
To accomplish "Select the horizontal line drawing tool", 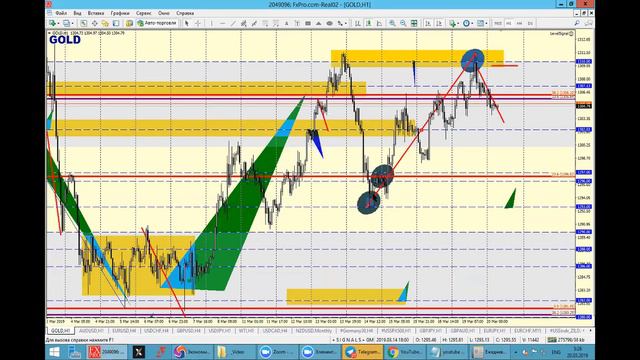I will [x=222, y=23].
